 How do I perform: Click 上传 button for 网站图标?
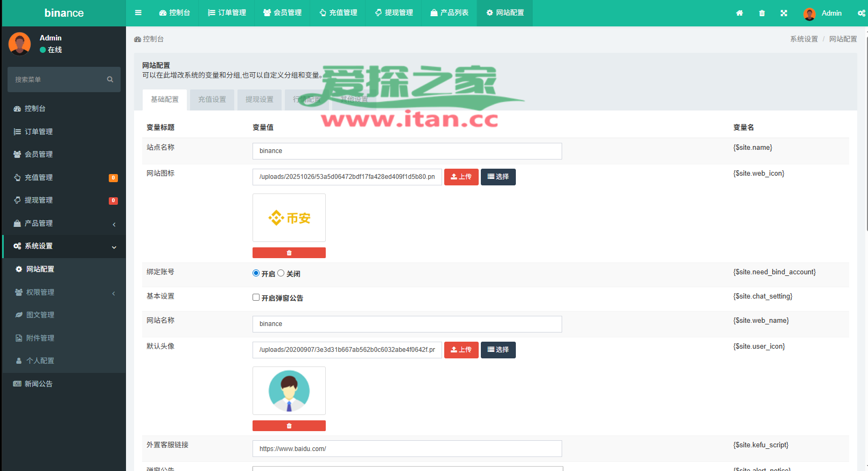point(461,177)
